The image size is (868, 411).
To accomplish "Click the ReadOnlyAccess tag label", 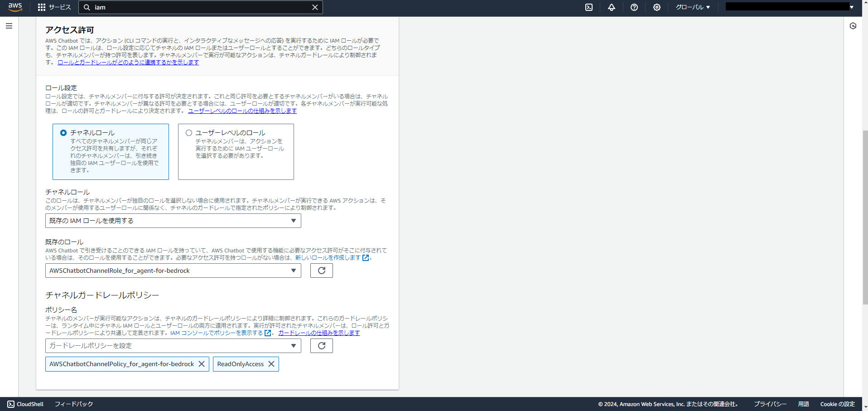I will (x=240, y=364).
